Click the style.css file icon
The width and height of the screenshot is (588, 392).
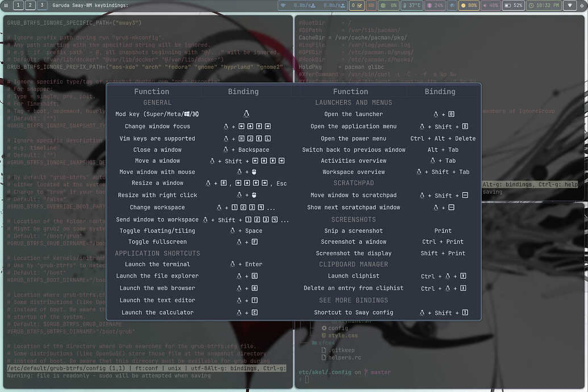coord(324,335)
